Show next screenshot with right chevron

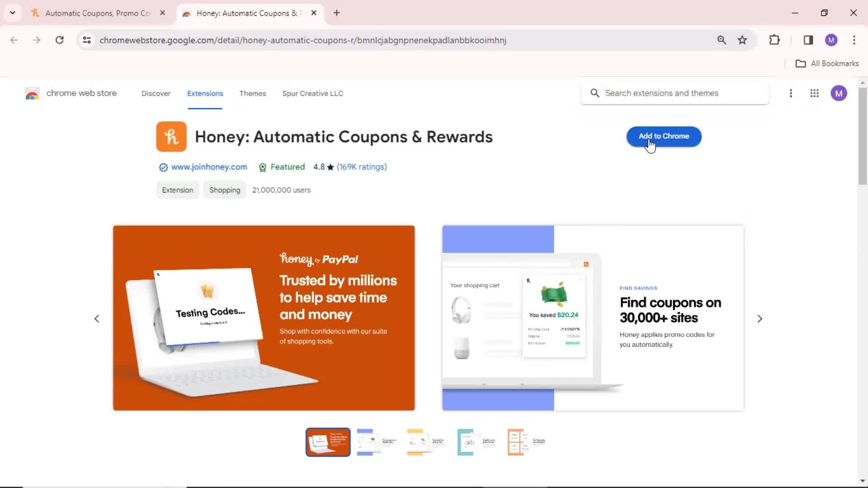(759, 319)
